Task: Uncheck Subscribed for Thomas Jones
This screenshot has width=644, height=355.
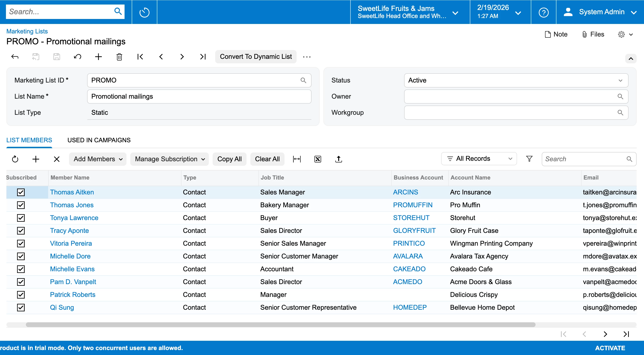Action: coord(21,205)
